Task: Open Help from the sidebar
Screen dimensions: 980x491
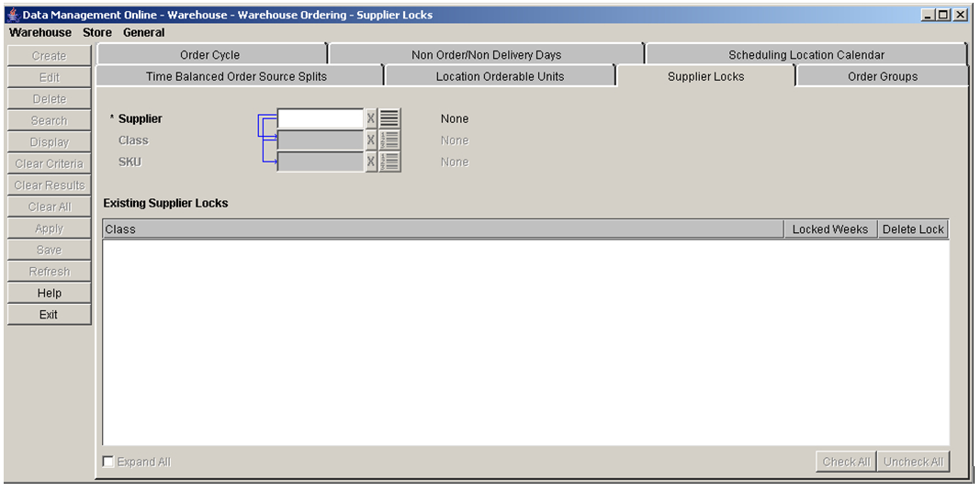Action: (x=50, y=293)
